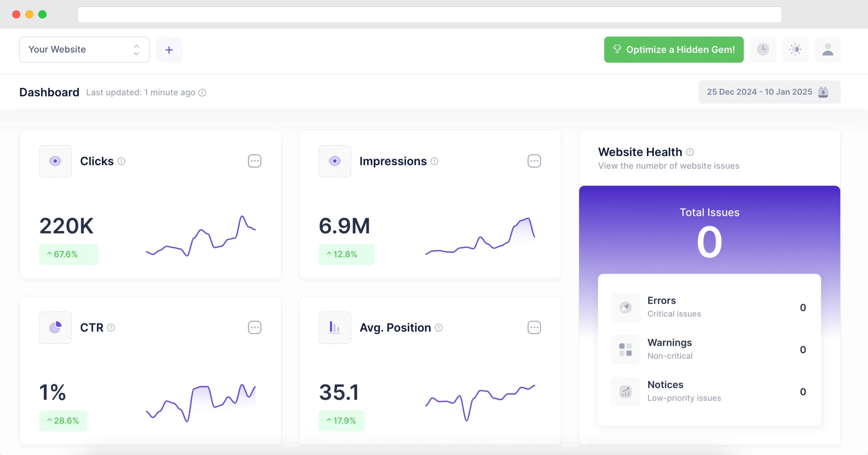Click info icon beside Website Health
Screen dimensions: 868x455
[690, 152]
